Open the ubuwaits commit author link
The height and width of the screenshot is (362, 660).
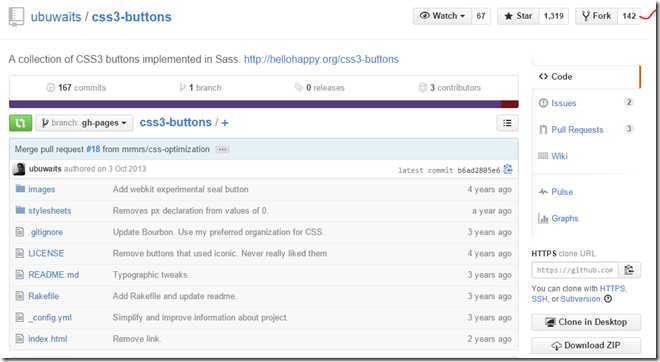pos(45,169)
